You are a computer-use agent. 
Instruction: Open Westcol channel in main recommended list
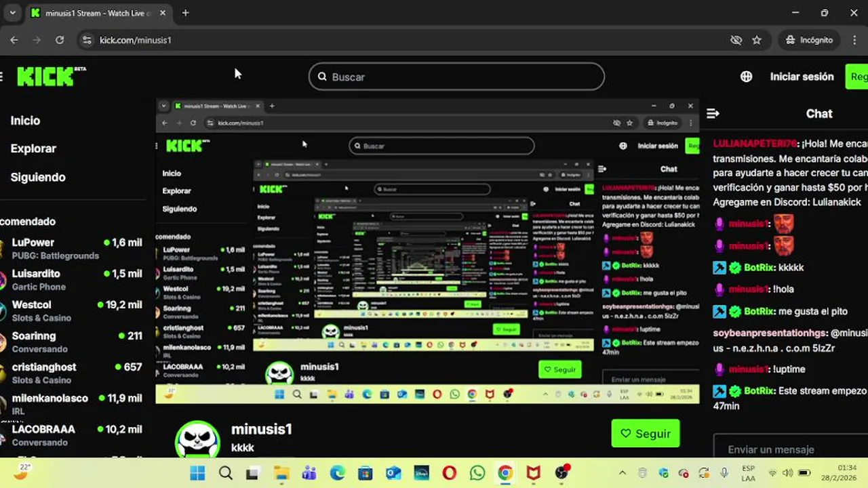click(71, 311)
